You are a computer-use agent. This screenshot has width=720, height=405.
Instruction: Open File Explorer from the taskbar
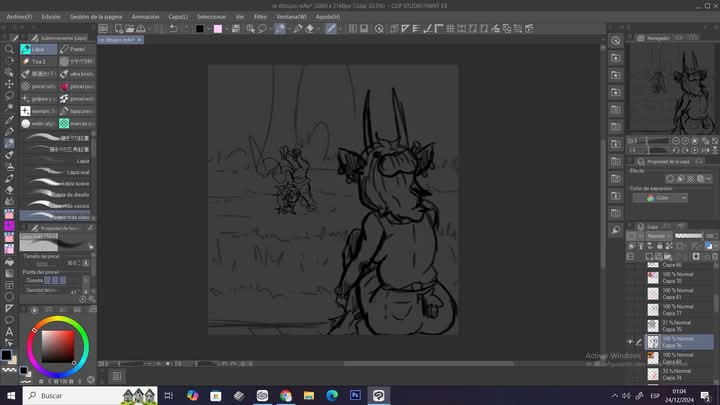pyautogui.click(x=309, y=395)
